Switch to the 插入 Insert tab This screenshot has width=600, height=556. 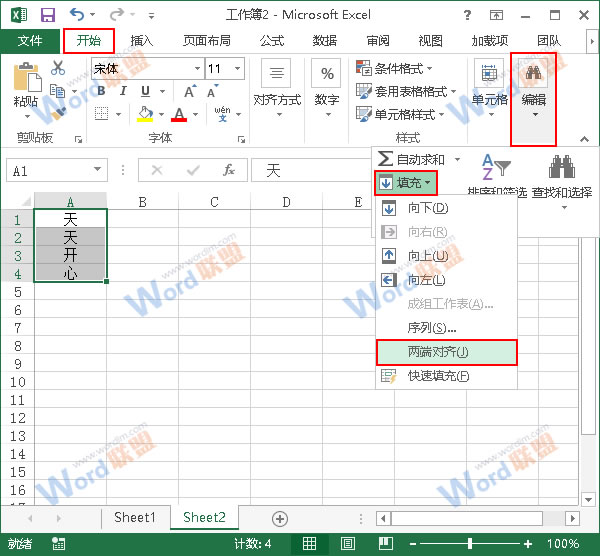[x=142, y=41]
